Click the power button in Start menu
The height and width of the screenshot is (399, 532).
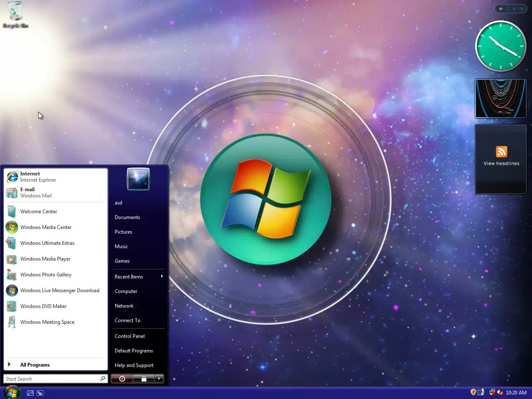pyautogui.click(x=122, y=379)
